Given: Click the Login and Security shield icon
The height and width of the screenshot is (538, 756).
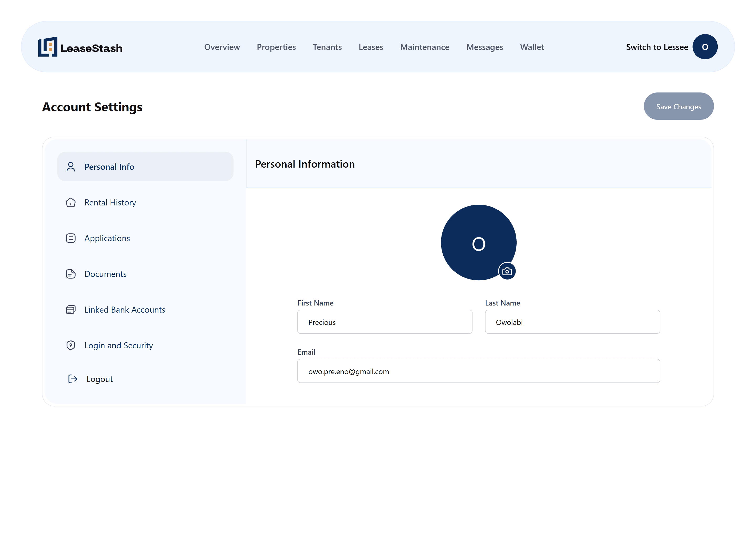Looking at the screenshot, I should 71,345.
